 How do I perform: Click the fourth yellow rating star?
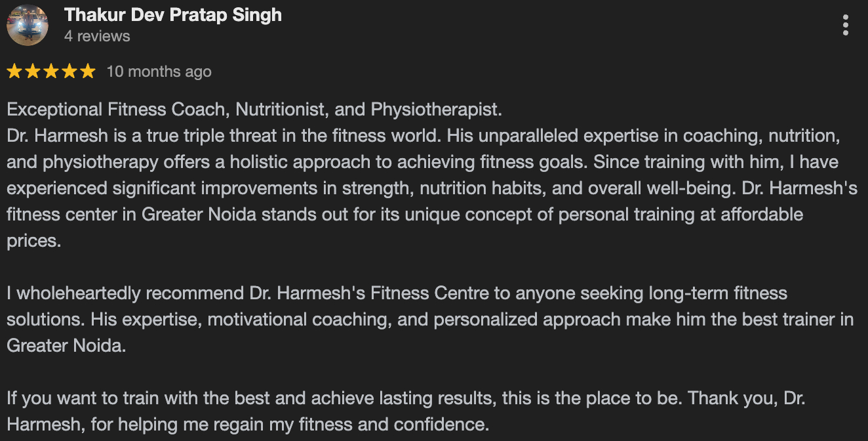pyautogui.click(x=69, y=72)
